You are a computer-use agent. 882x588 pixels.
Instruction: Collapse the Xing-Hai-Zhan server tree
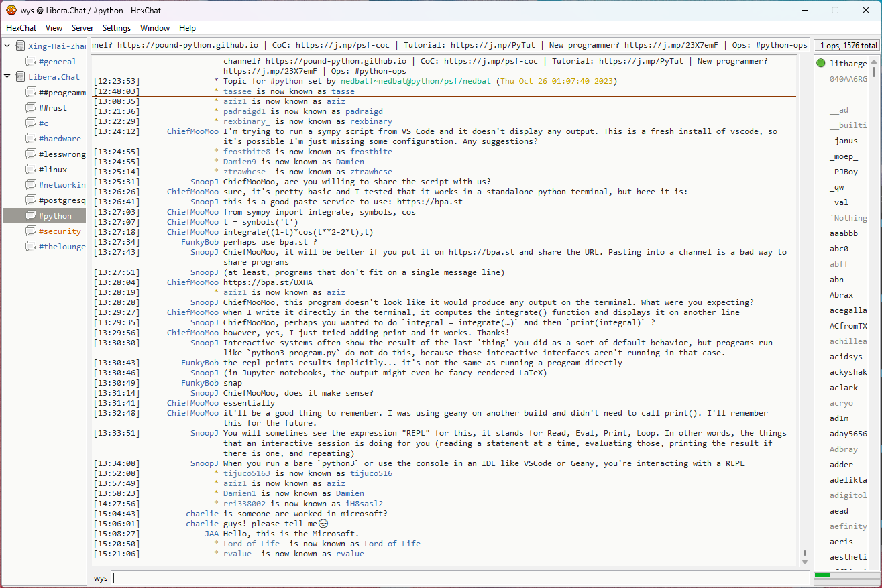[7, 46]
